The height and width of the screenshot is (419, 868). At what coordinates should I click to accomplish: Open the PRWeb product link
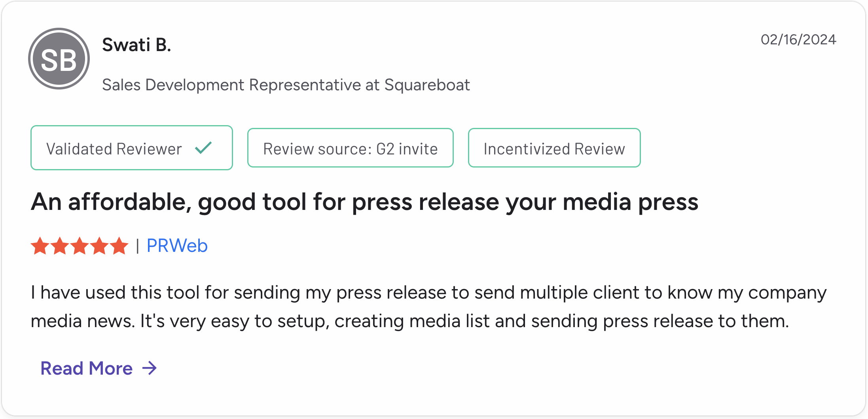click(x=177, y=246)
